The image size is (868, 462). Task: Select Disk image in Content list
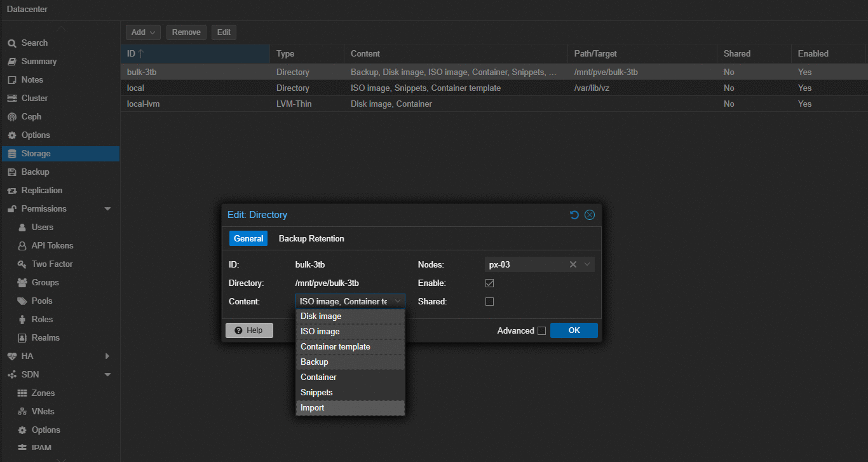[350, 316]
